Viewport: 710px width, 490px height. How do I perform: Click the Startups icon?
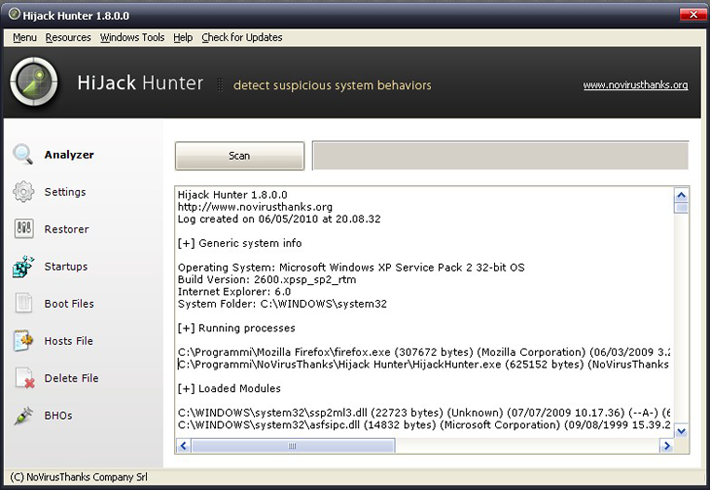(x=23, y=266)
